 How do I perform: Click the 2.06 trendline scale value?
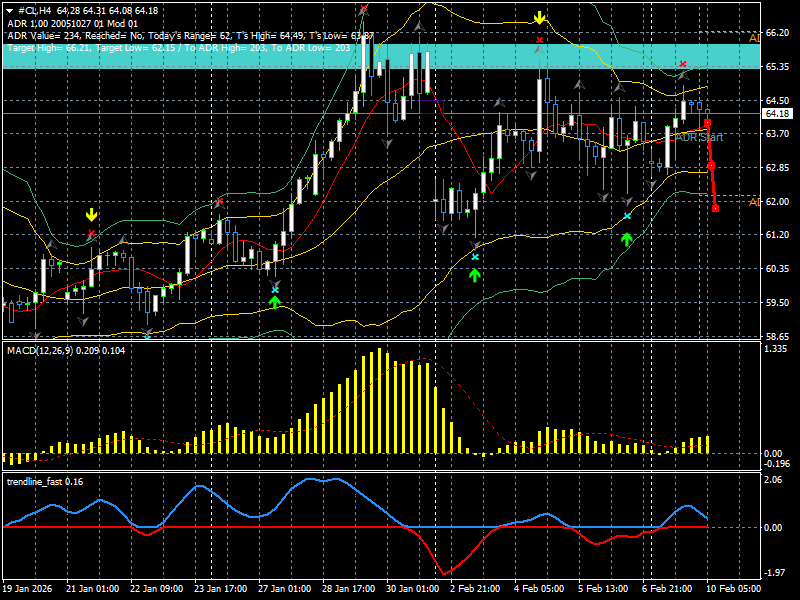coord(774,480)
